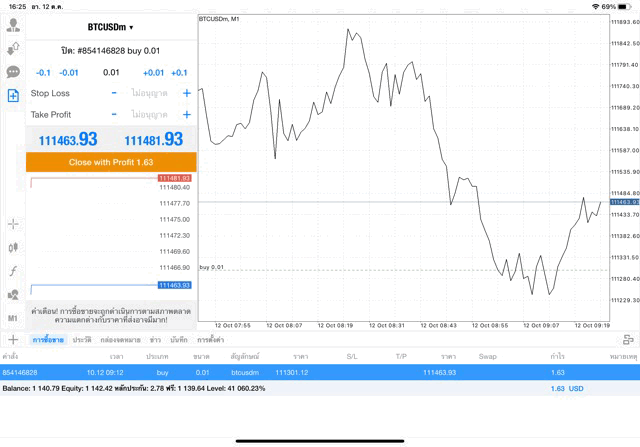Viewport: 640px width, 447px height.
Task: Open the chat messages bubble icon
Action: point(13,72)
